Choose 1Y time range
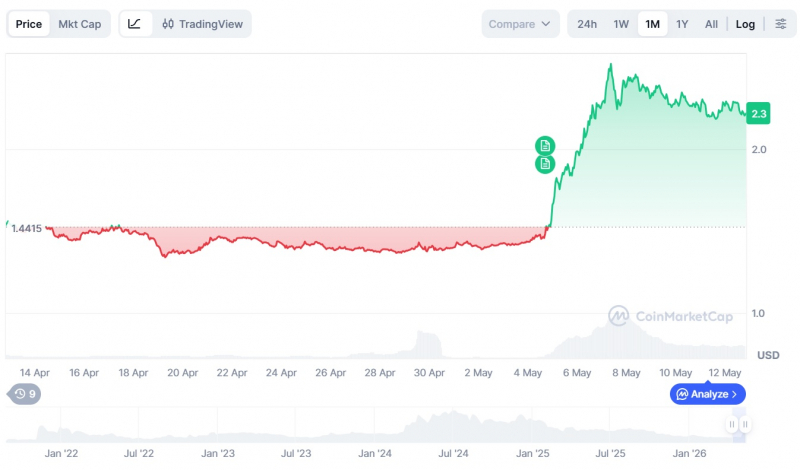 click(x=682, y=24)
